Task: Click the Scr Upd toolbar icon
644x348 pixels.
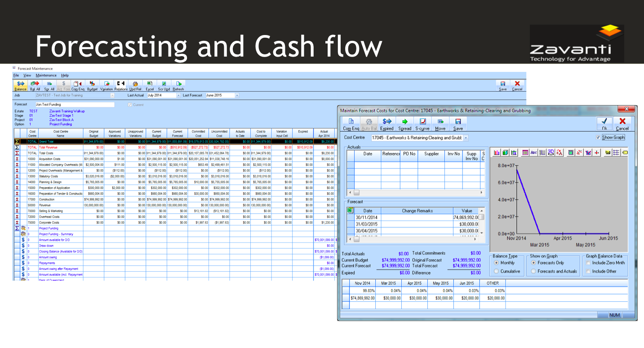Action: click(x=164, y=86)
